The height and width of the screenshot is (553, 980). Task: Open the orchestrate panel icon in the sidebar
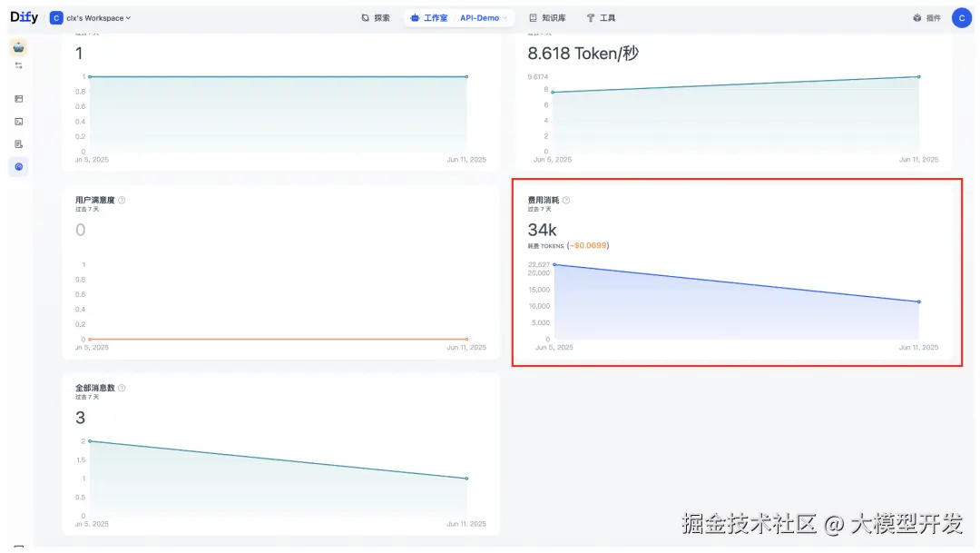pos(19,98)
